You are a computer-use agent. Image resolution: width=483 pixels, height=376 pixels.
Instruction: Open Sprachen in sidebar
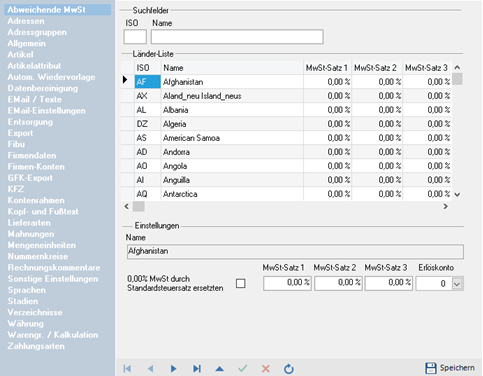coord(27,290)
